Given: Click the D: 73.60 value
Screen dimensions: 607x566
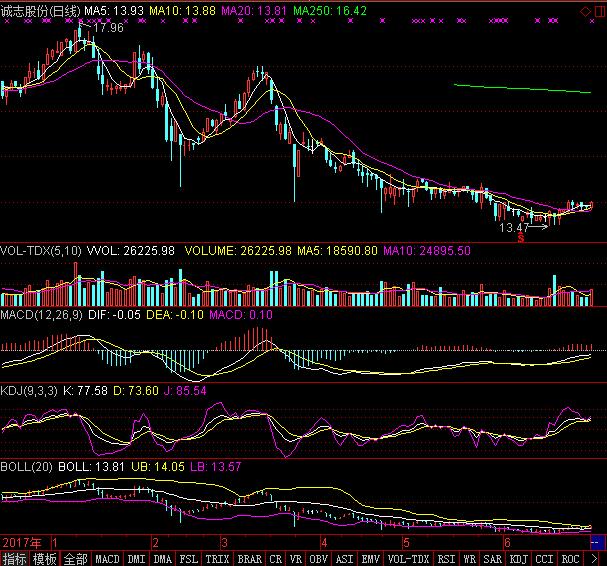Looking at the screenshot, I should 136,391.
